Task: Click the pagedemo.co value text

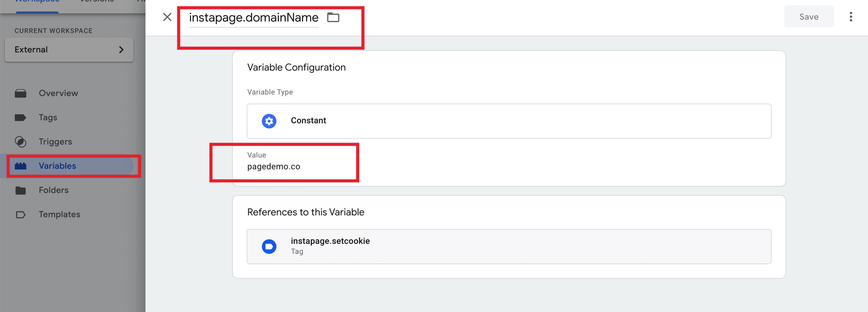Action: click(x=273, y=166)
